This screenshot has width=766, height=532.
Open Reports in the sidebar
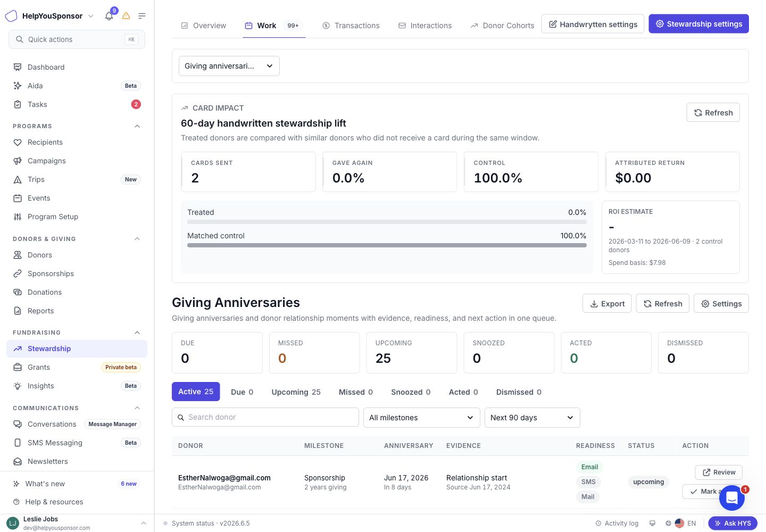click(77, 311)
